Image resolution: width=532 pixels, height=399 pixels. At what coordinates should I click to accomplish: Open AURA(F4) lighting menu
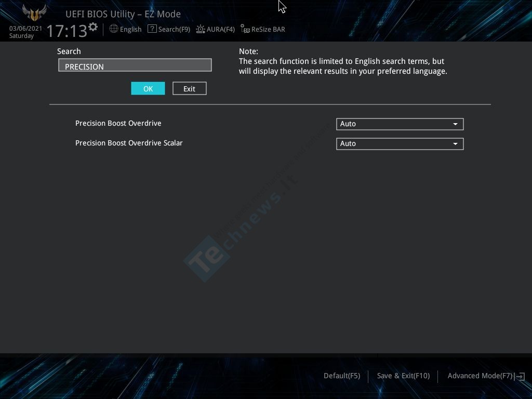pos(220,29)
